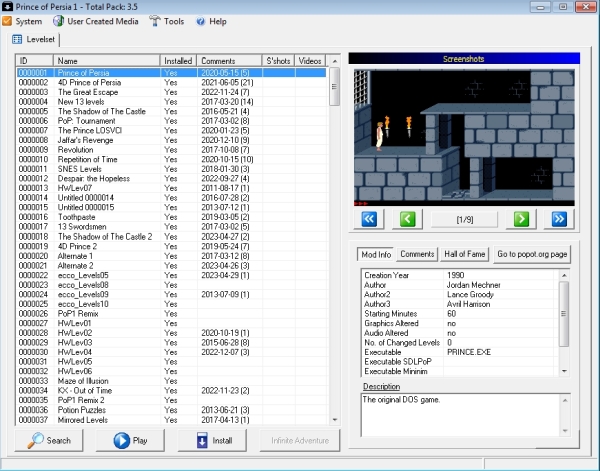Screen dimensions: 600x471
Task: Jump to first screenshot with double-left arrow
Action: [x=369, y=219]
